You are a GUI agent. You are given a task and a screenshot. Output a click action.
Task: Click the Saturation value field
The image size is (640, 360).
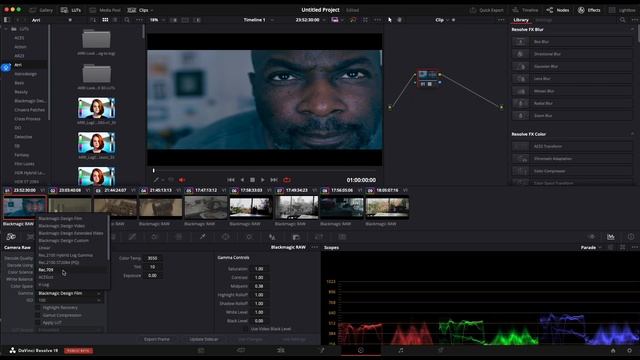tap(260, 269)
